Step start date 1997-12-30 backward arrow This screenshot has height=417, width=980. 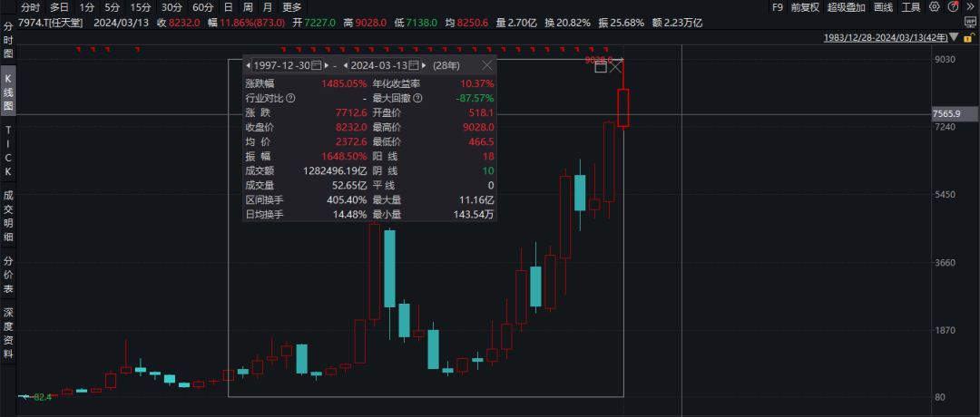point(248,65)
